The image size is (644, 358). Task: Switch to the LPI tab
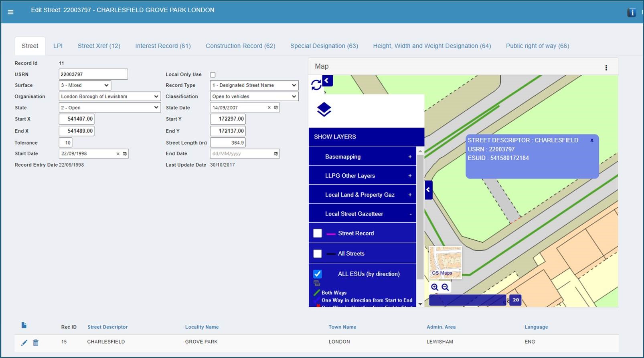point(58,46)
